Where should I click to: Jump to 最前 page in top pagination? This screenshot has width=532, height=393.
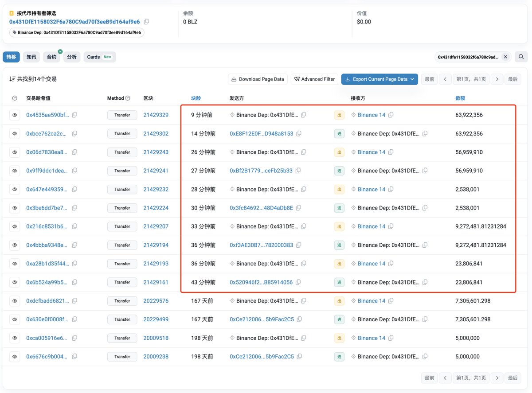429,79
